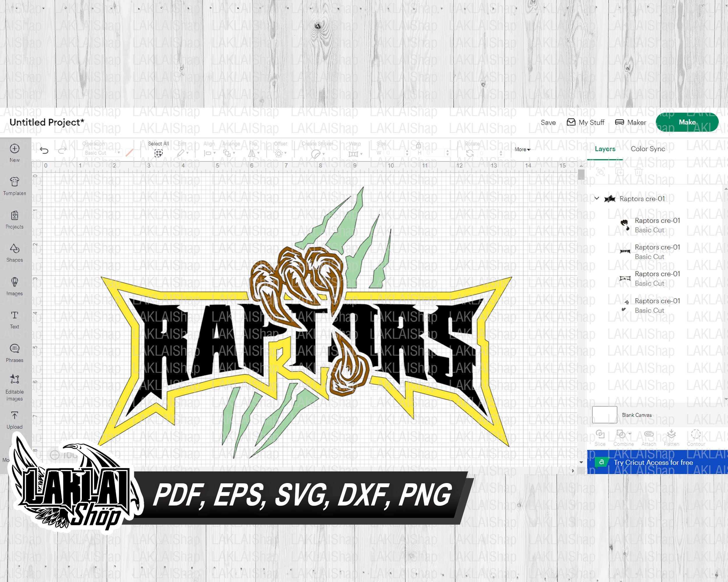Image resolution: width=728 pixels, height=582 pixels.
Task: Switch to the Color Sync tab
Action: tap(648, 149)
